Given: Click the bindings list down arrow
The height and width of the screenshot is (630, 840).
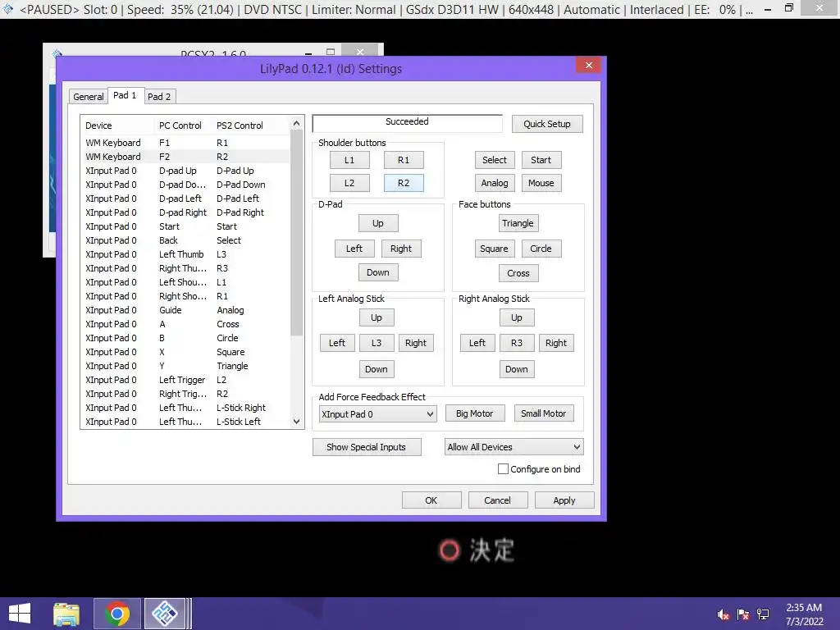Looking at the screenshot, I should coord(297,422).
